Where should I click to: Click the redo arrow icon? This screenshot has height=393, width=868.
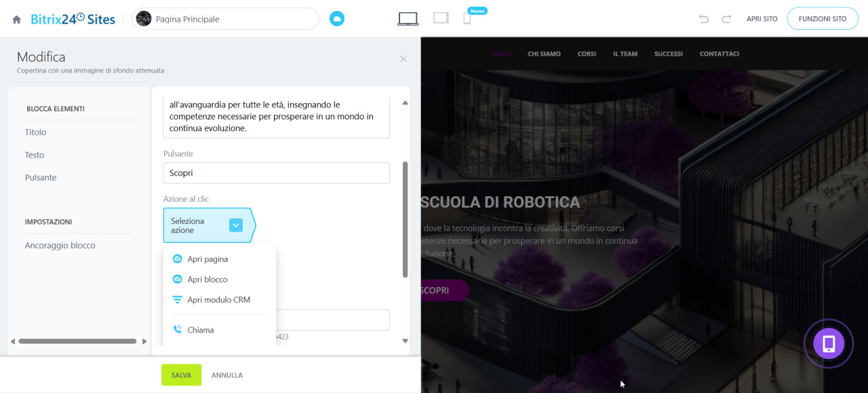726,19
